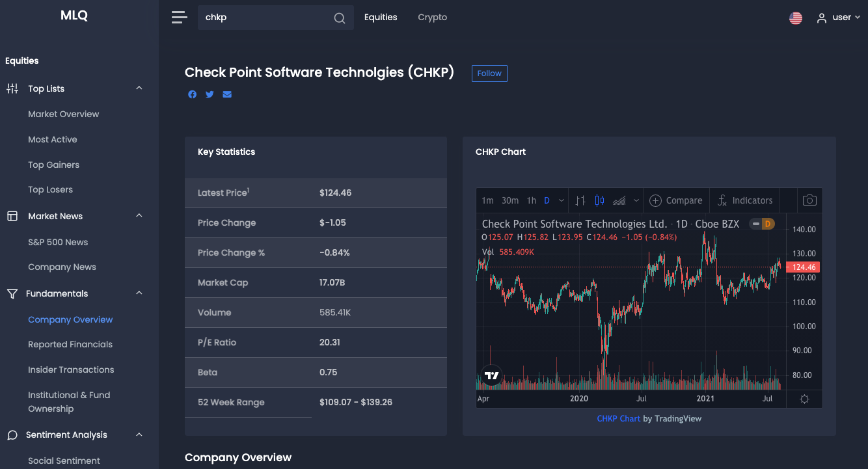Share CHKP on Facebook
868x469 pixels.
pyautogui.click(x=192, y=94)
